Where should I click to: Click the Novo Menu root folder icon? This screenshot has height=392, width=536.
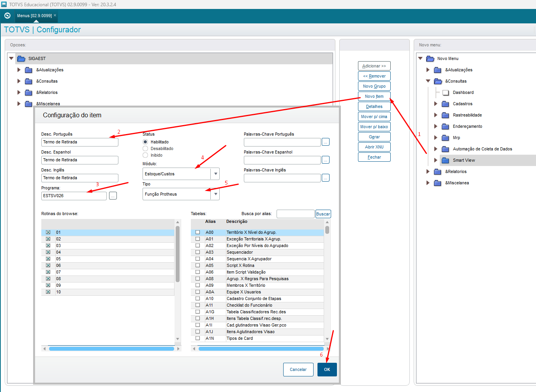(430, 58)
